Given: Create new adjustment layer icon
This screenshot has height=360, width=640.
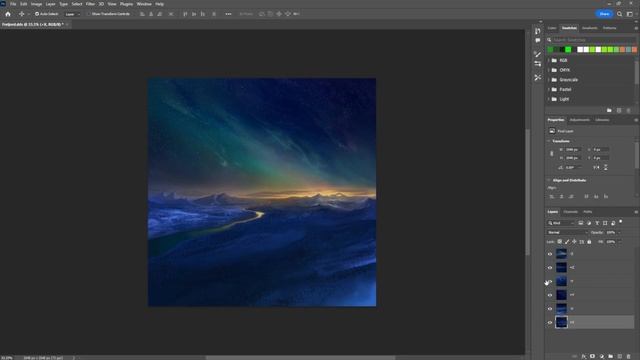Looking at the screenshot, I should (x=602, y=356).
